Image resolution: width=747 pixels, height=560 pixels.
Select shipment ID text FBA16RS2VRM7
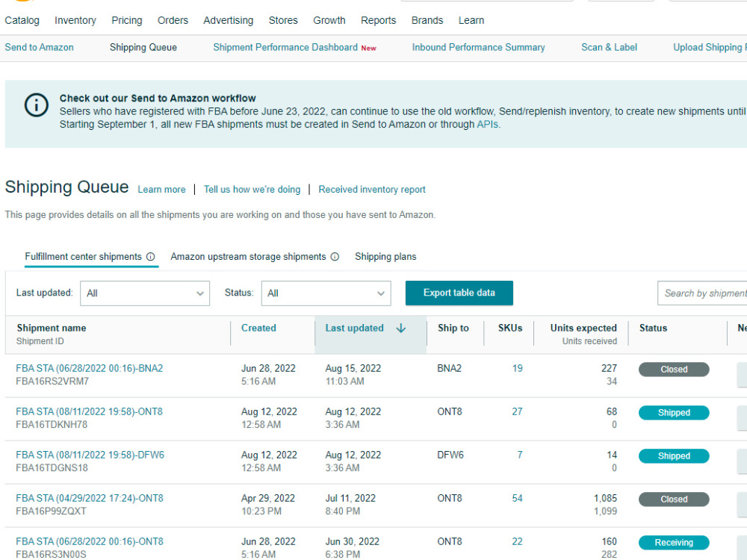[x=52, y=381]
